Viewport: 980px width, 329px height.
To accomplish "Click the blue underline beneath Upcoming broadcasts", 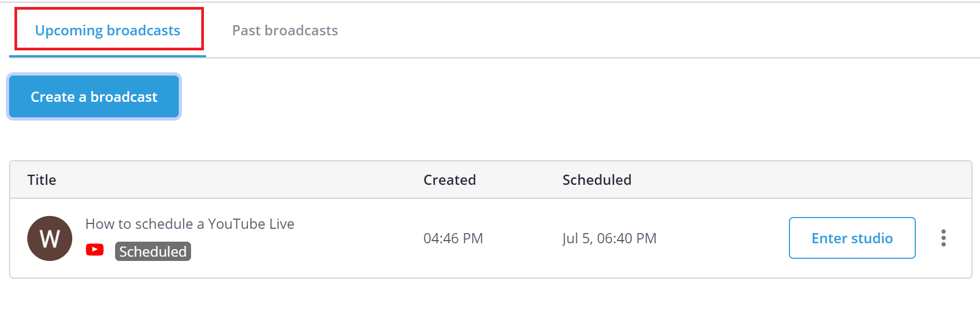I will point(108,56).
